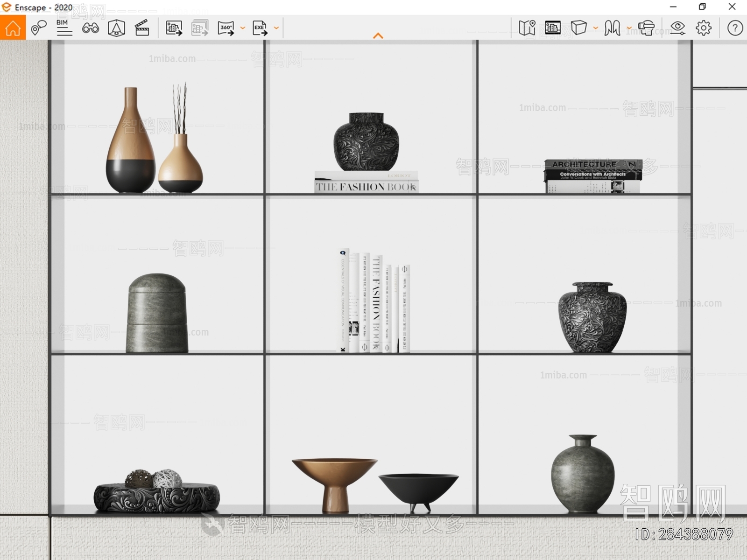Minimize the Enscape window

click(673, 7)
